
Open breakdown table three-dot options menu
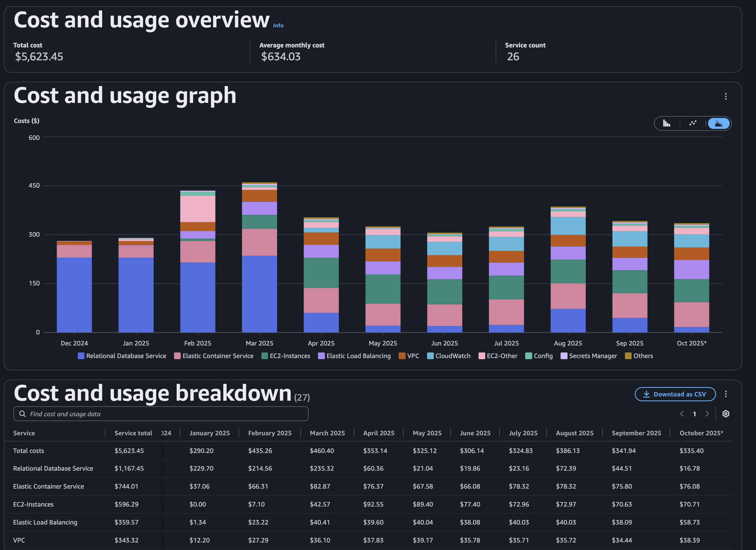point(726,394)
